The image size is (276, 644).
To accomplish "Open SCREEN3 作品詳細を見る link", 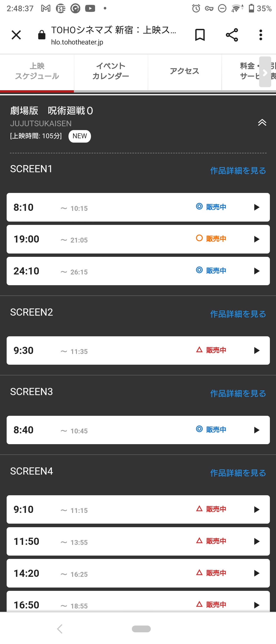I will click(x=238, y=393).
